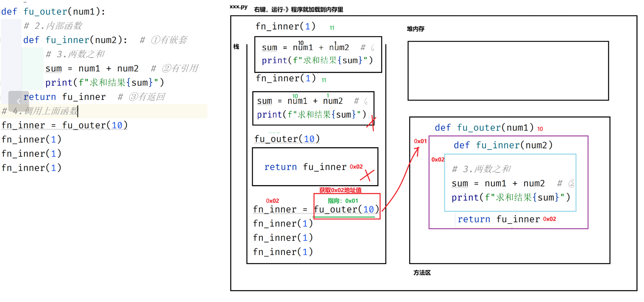The width and height of the screenshot is (644, 302).
Task: Click the '堆内存' heap label
Action: pos(415,29)
